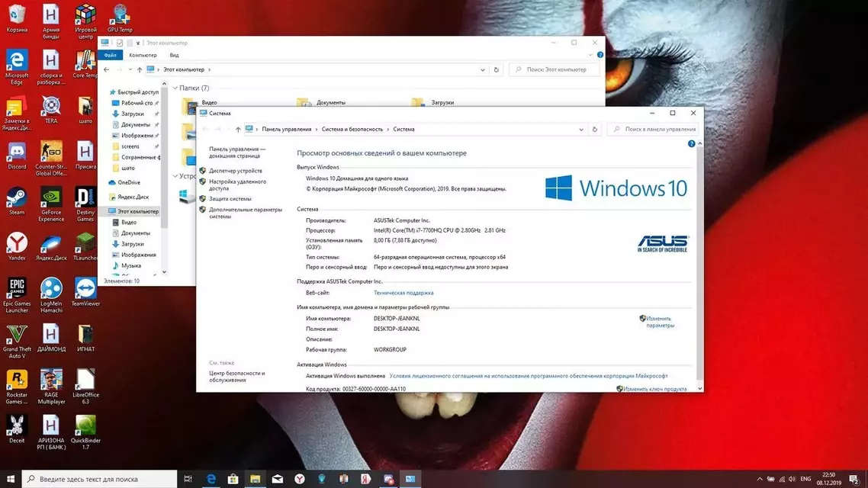This screenshot has height=488, width=868.
Task: Select RAGE Multiplayer desktop icon
Action: [51, 387]
